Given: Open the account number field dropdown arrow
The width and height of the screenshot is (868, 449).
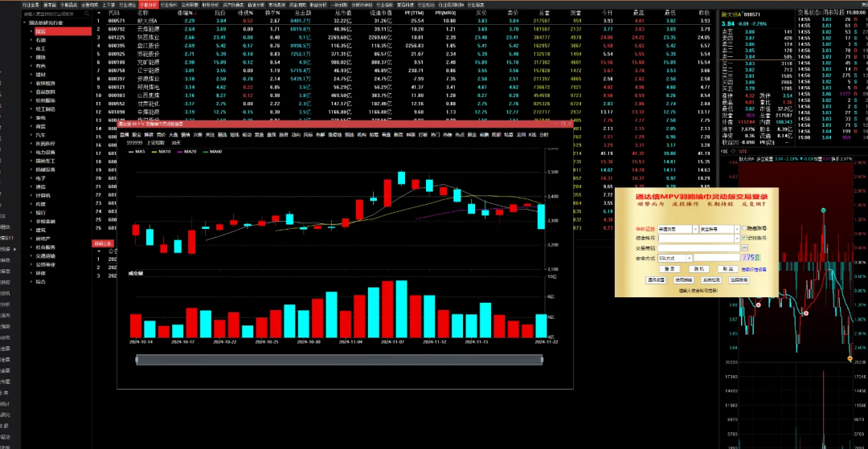Looking at the screenshot, I should (x=737, y=239).
